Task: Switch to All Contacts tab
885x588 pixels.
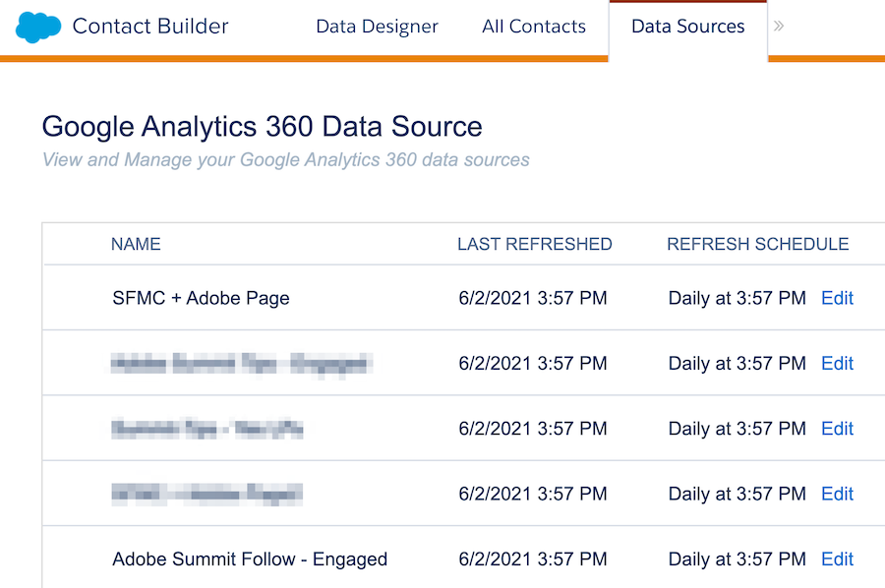Action: coord(534,27)
